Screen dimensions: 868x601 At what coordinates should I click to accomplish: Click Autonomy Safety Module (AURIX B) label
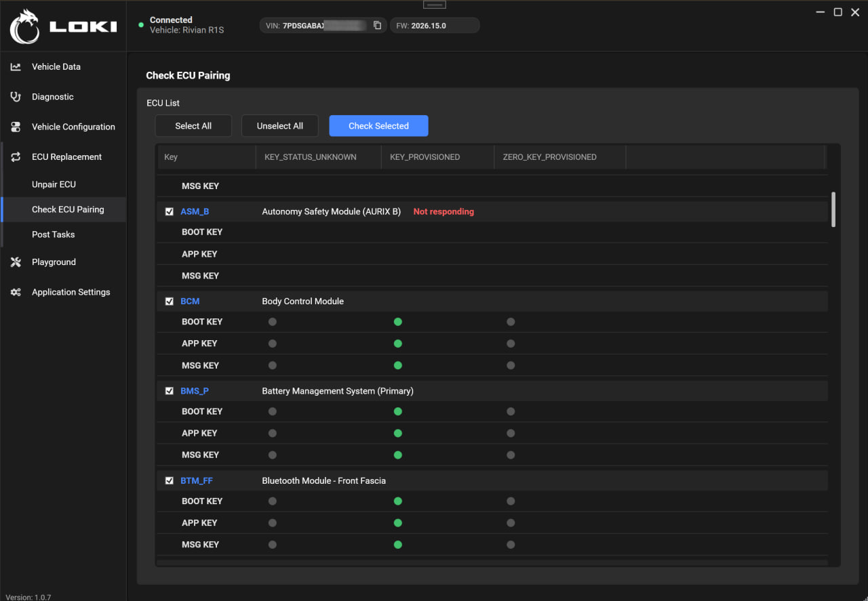coord(332,211)
